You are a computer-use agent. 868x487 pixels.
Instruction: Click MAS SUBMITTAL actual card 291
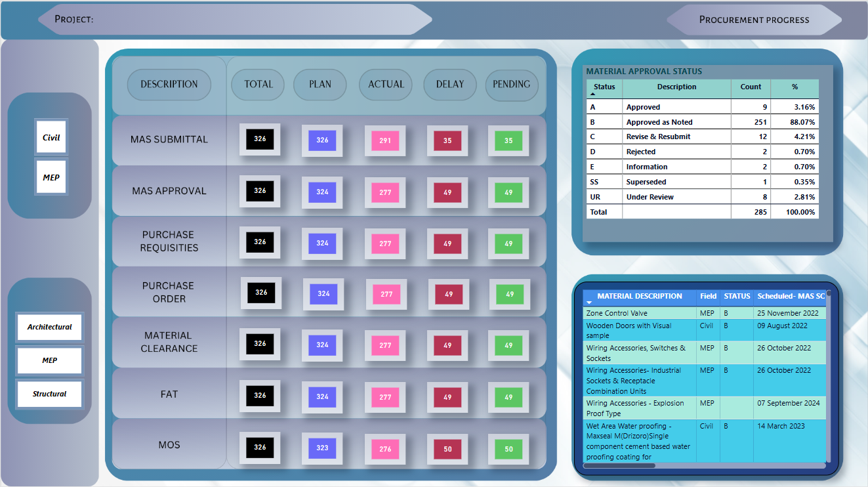click(x=385, y=140)
